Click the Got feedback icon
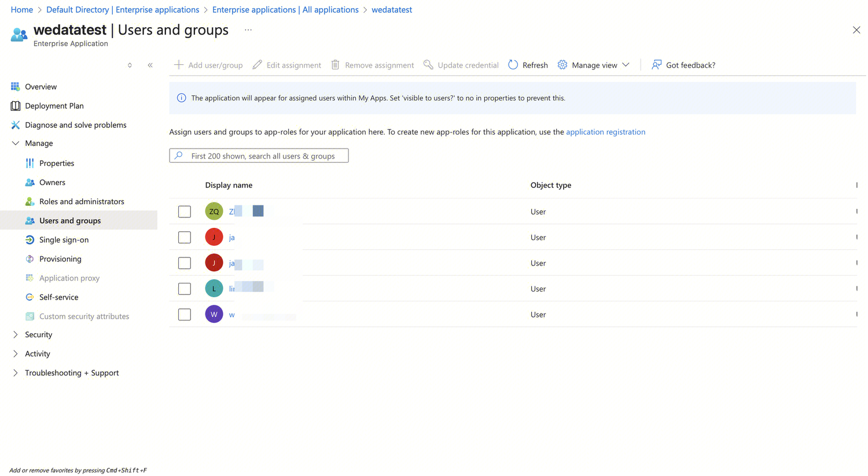The width and height of the screenshot is (868, 476). (656, 65)
